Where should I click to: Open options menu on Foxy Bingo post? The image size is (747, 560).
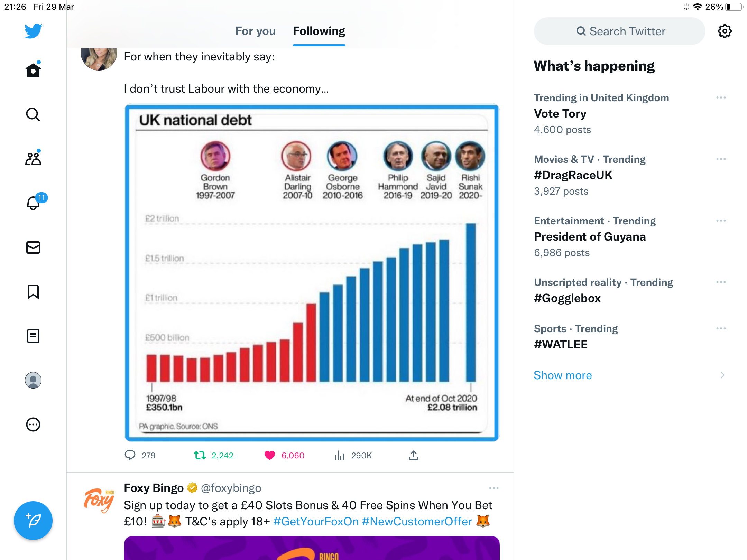(x=494, y=488)
